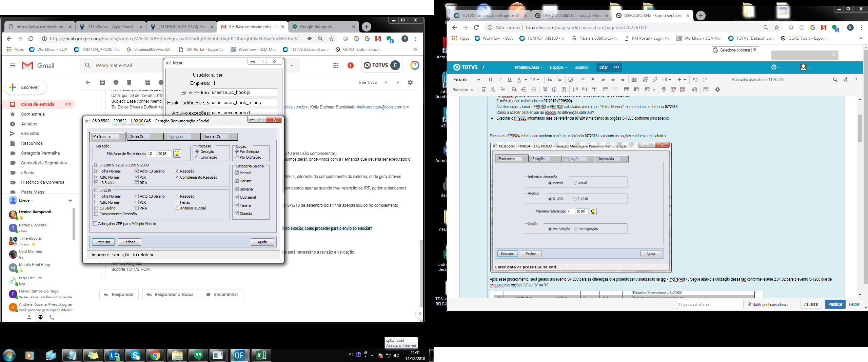Go back to inbox with the back arrow

(x=88, y=82)
